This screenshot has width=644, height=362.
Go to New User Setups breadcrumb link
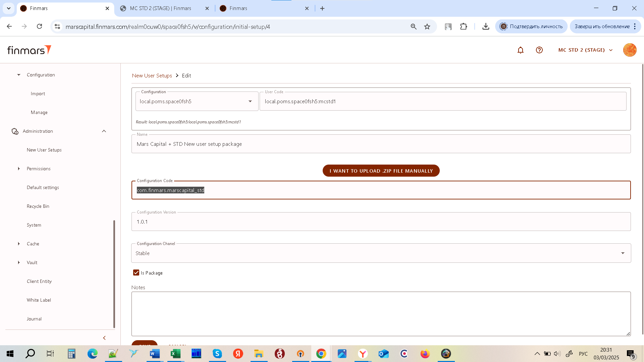pyautogui.click(x=152, y=76)
